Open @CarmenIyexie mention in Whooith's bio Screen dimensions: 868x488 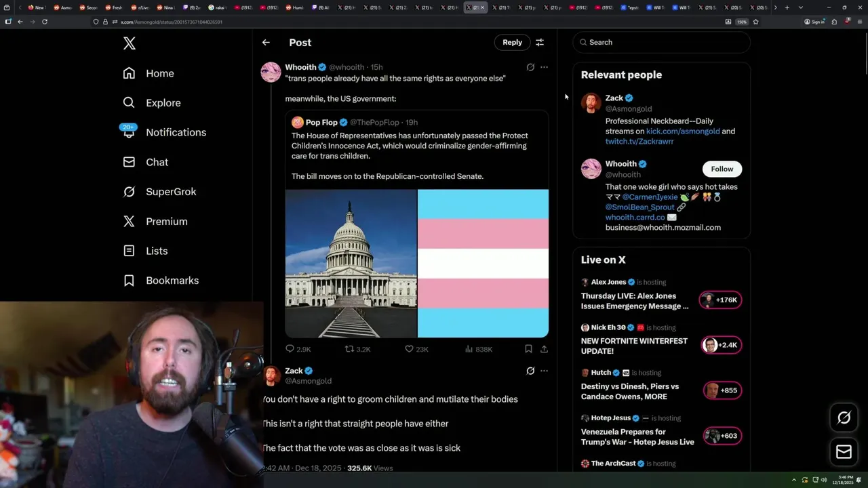(650, 197)
